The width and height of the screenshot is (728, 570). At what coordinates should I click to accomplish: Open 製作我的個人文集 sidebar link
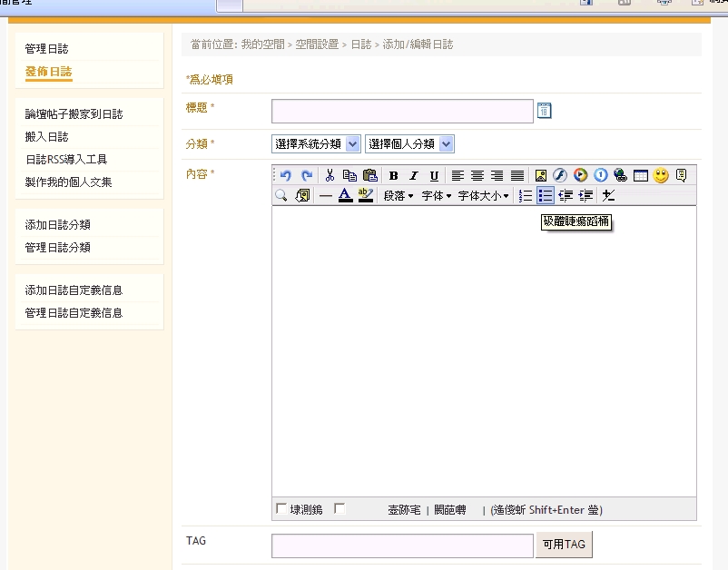point(68,182)
